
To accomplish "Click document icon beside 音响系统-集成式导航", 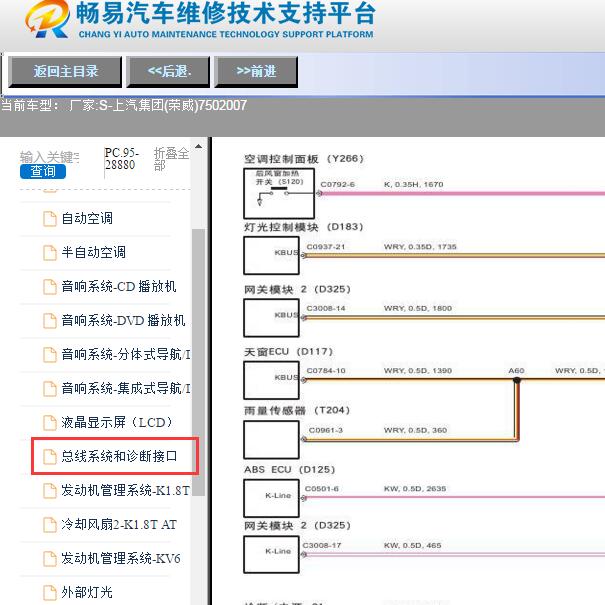I will pos(49,389).
